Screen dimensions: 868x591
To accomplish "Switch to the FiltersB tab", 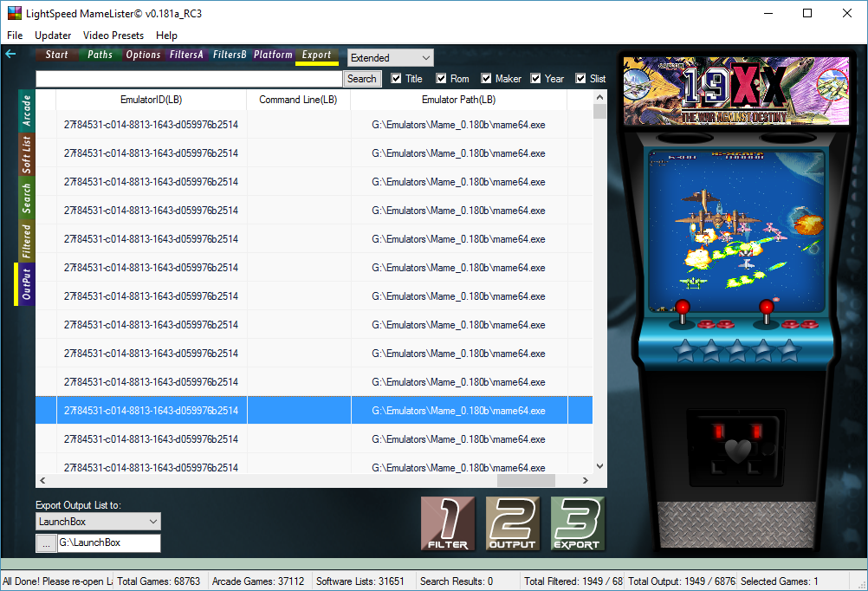I will tap(230, 55).
